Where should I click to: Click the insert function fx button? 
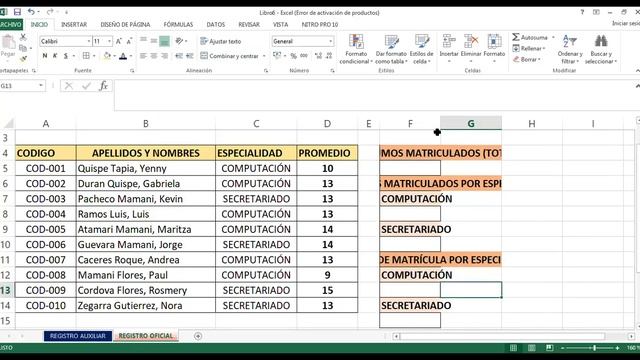click(x=104, y=86)
